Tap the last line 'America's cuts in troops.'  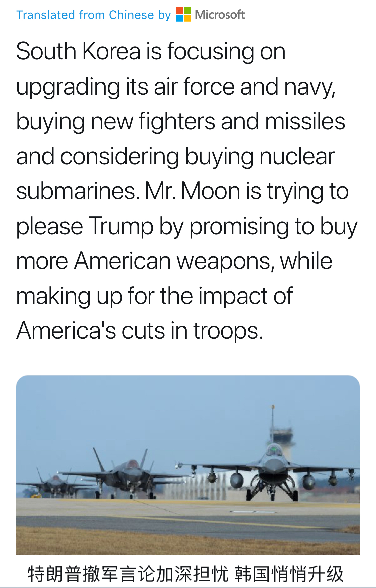[x=140, y=331]
